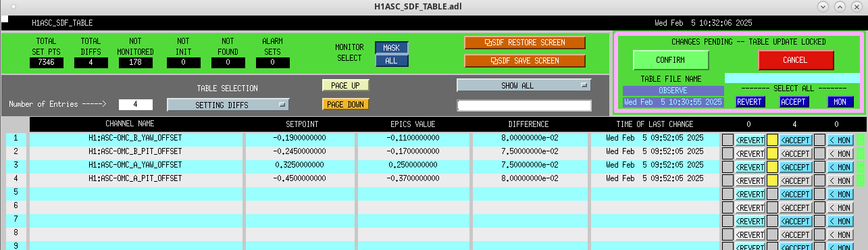Click the green CONFIRM button
This screenshot has height=250, width=868.
[x=671, y=60]
